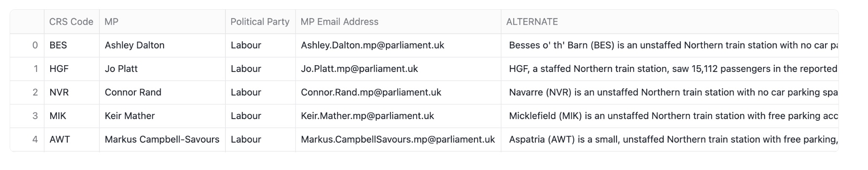Click the ALTERNATE column header

(x=532, y=22)
